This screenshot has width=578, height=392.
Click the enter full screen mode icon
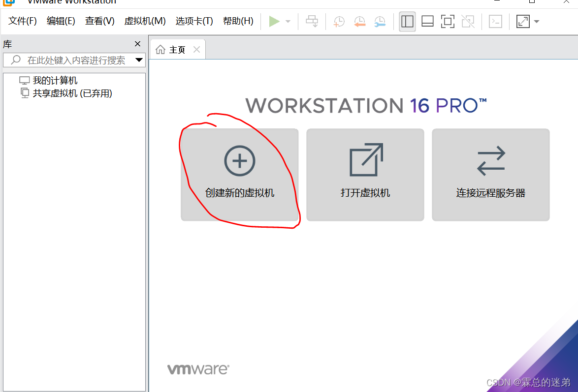[x=448, y=21]
